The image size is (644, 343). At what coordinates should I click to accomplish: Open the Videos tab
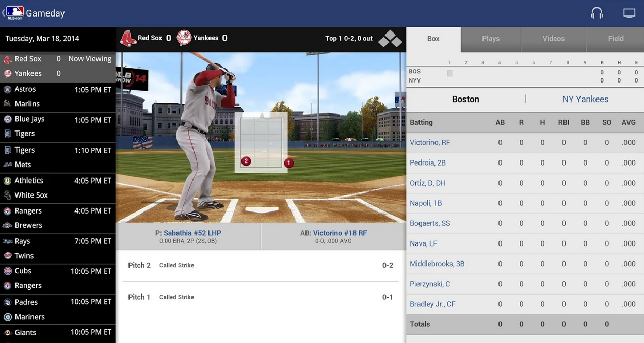pos(553,39)
